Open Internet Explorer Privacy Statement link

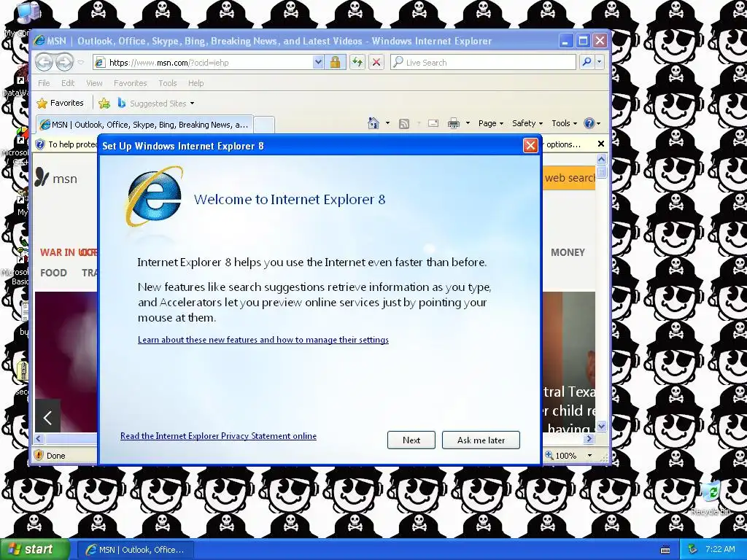pos(218,436)
